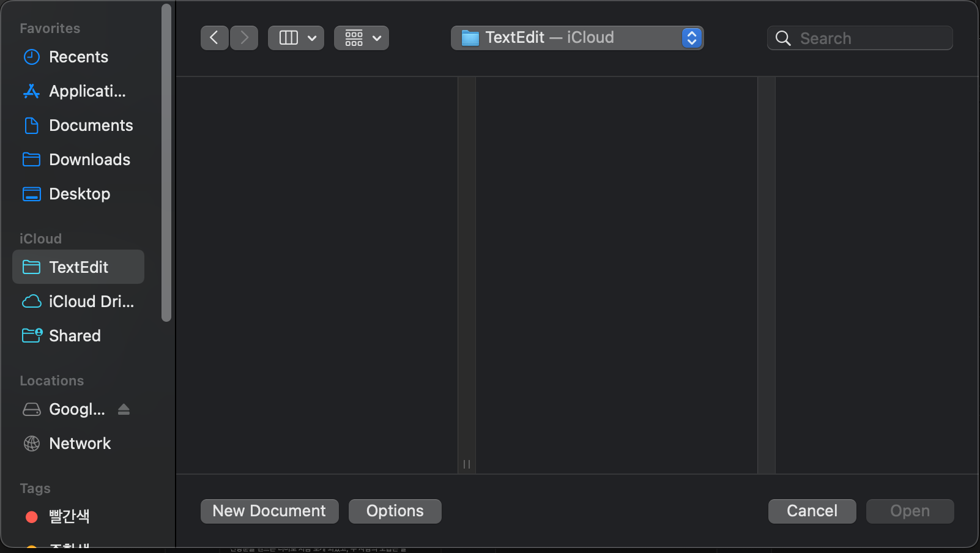
Task: Click the grid grouping icon
Action: point(354,38)
